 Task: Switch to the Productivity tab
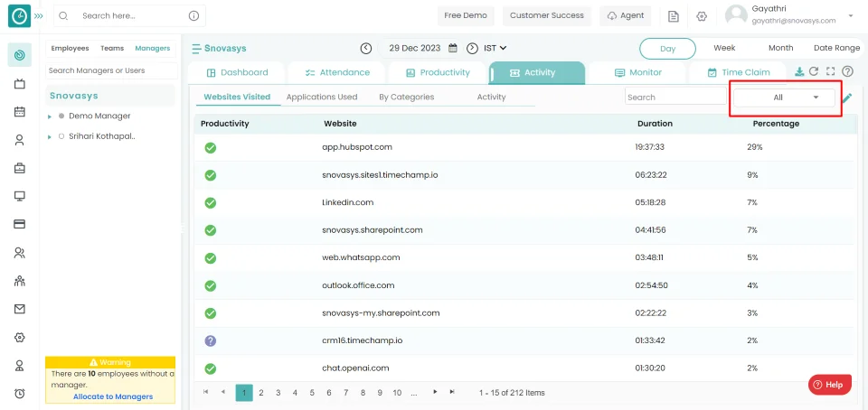(438, 72)
